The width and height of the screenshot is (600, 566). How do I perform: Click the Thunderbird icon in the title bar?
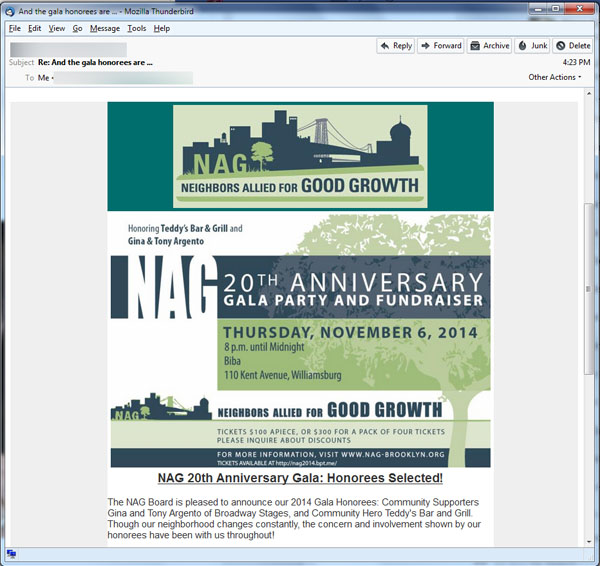coord(10,9)
